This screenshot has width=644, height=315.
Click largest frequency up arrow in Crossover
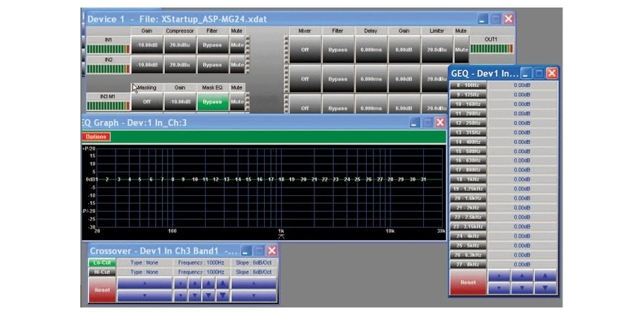(x=223, y=283)
